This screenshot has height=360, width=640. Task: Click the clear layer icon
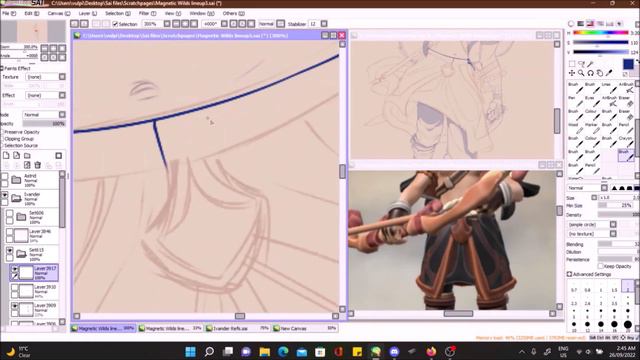point(27,165)
